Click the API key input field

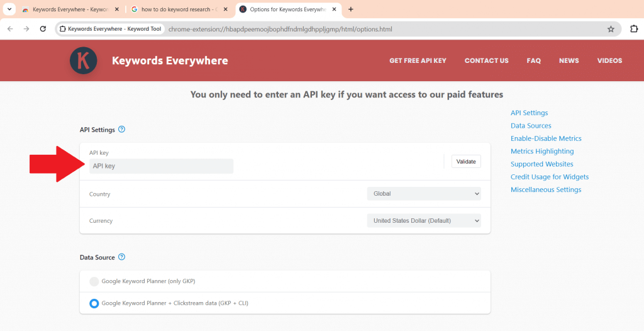coord(161,166)
